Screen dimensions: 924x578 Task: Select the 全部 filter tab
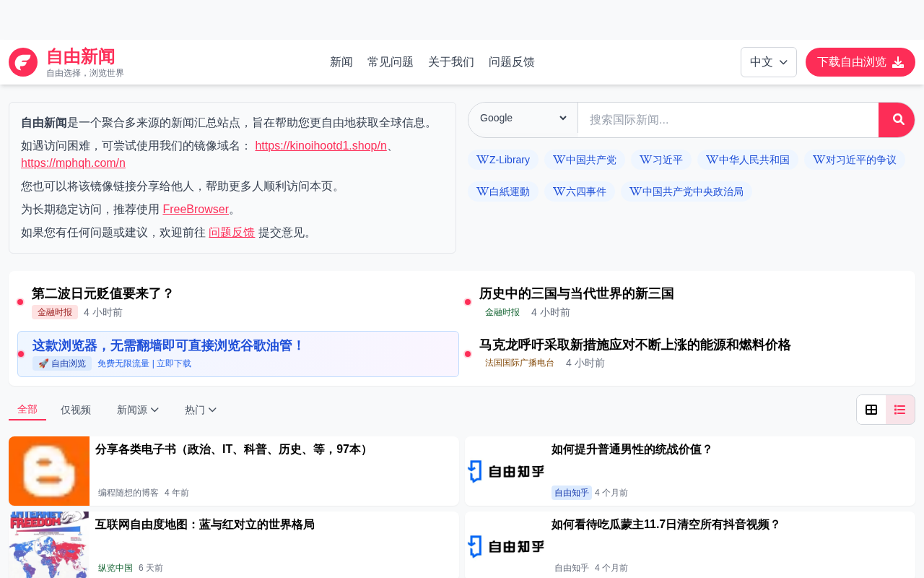coord(27,410)
